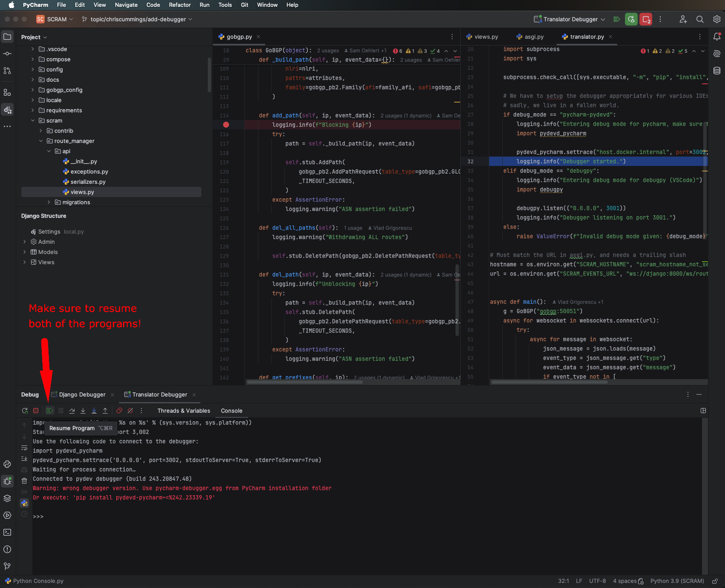Toggle the breakpoint on the logging.info Blocking line
Image resolution: width=725 pixels, height=588 pixels.
[226, 125]
